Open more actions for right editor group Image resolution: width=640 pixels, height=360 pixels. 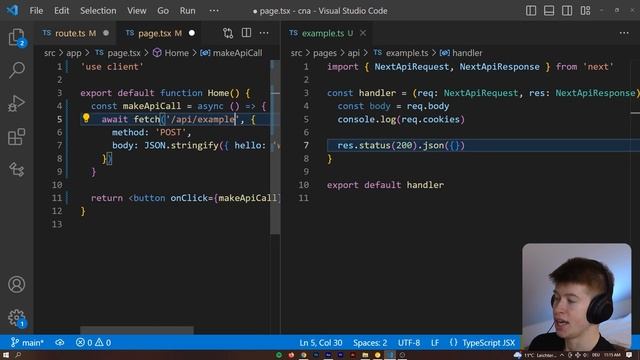624,33
